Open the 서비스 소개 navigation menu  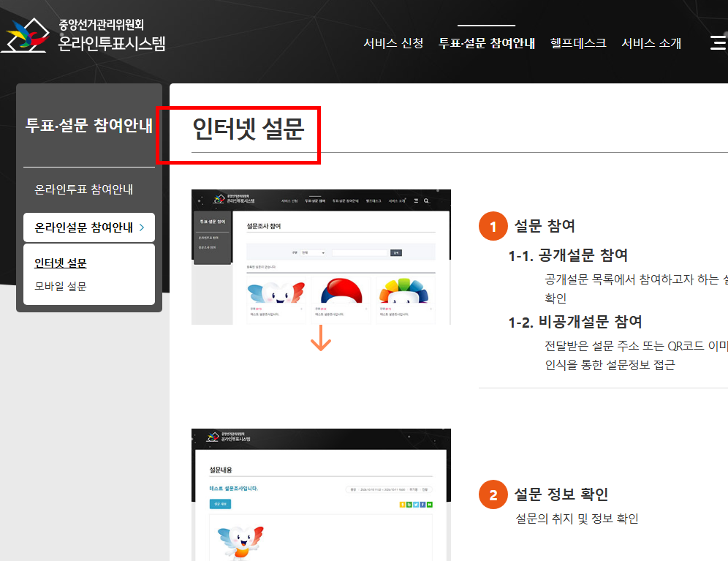pyautogui.click(x=651, y=43)
